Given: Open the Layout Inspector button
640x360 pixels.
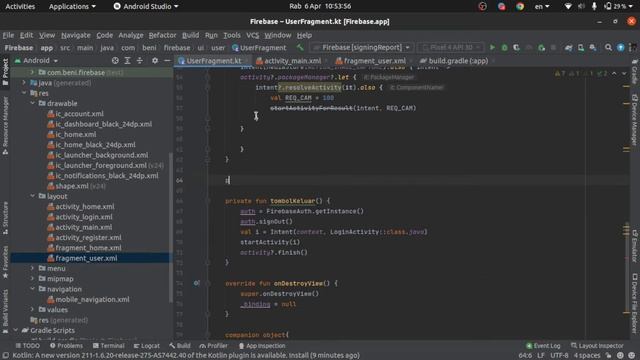Looking at the screenshot, I should 597,346.
